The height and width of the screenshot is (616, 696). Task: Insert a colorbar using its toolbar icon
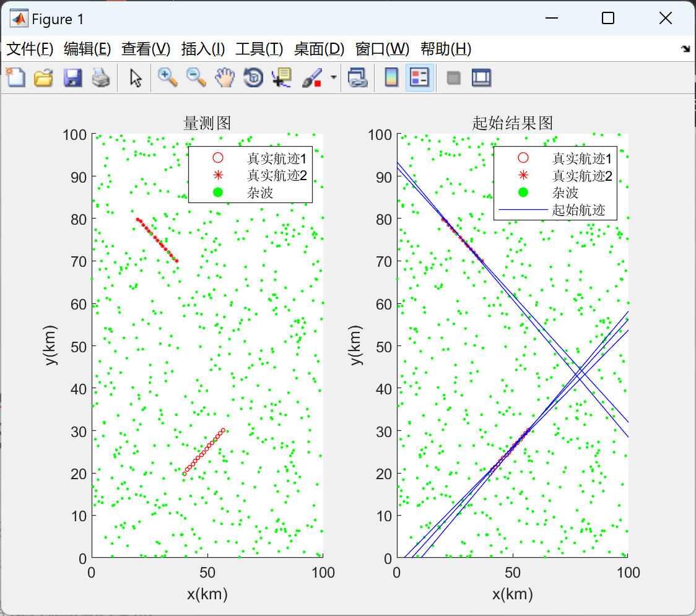391,77
